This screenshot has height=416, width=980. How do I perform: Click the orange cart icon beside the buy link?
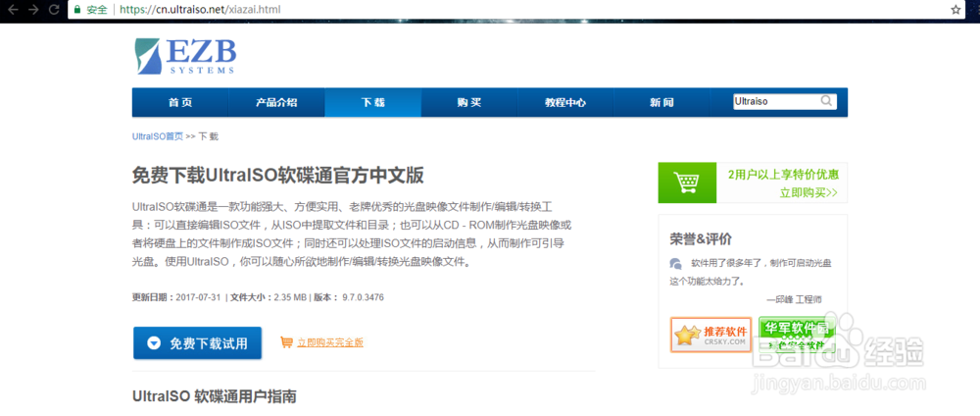tap(286, 341)
